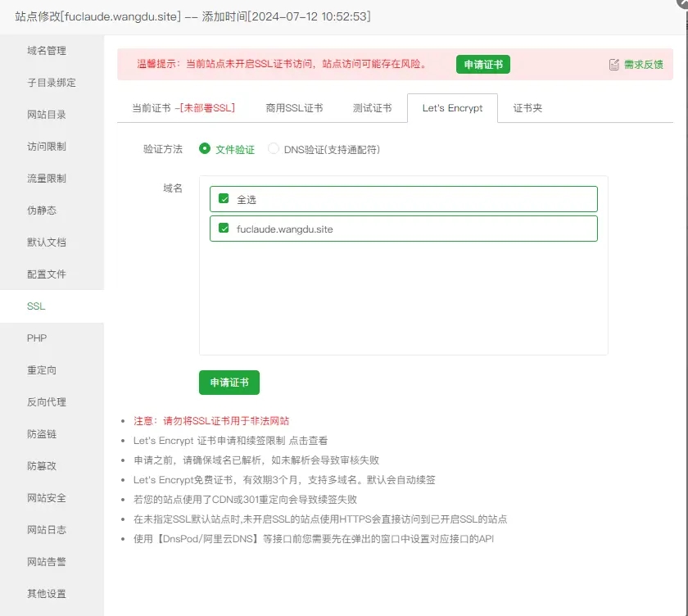This screenshot has width=688, height=616.
Task: Select PHP in the left menu
Action: click(x=37, y=338)
